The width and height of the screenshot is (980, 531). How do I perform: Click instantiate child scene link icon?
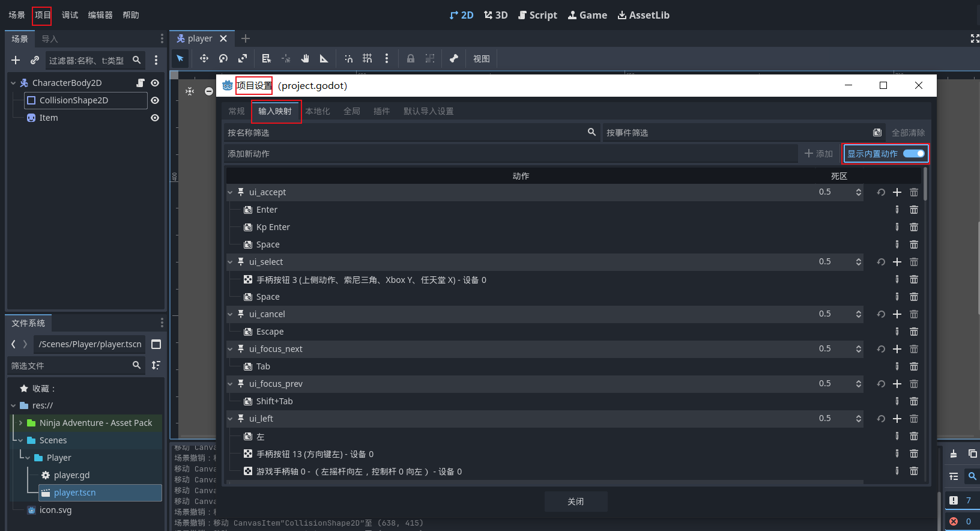35,60
